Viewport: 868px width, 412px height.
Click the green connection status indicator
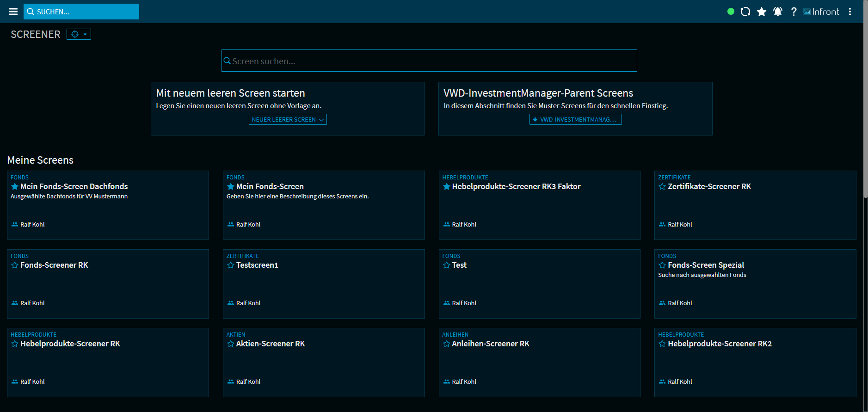tap(731, 12)
